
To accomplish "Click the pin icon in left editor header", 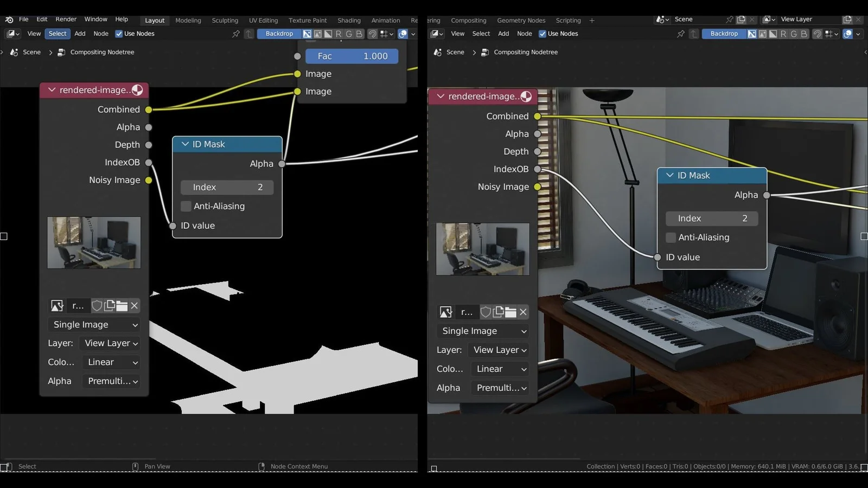I will (235, 34).
